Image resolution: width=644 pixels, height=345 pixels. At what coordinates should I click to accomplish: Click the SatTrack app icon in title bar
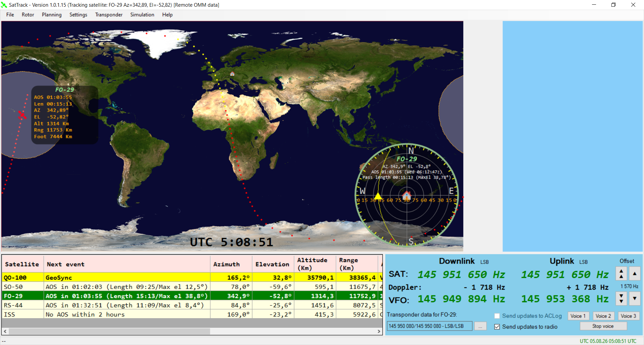[x=4, y=5]
